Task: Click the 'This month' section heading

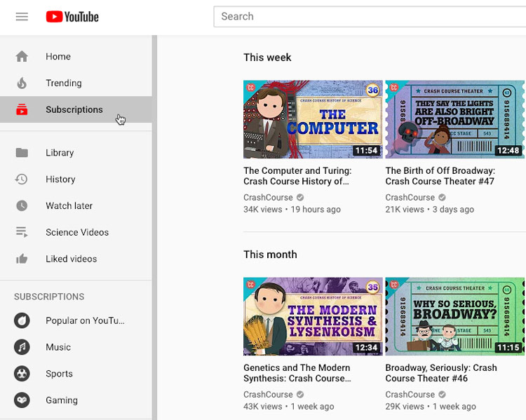Action: pyautogui.click(x=271, y=255)
